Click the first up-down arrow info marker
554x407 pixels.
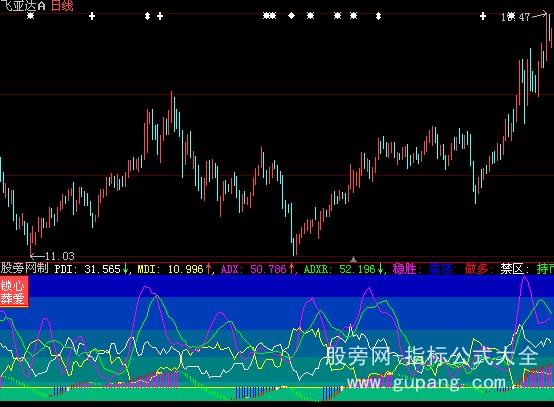(x=147, y=16)
